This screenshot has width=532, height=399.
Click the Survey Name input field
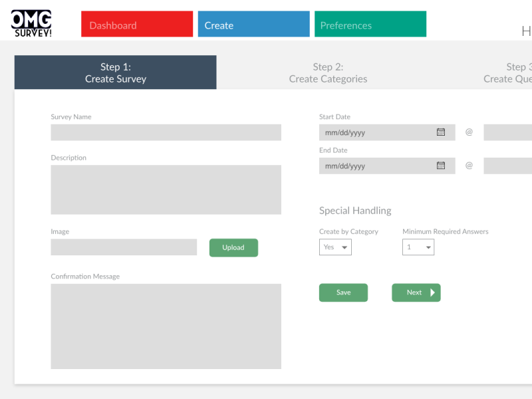tap(166, 132)
